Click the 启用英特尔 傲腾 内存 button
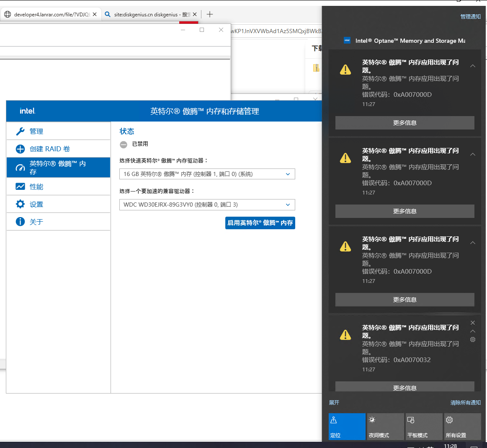The width and height of the screenshot is (487, 448). pyautogui.click(x=260, y=223)
